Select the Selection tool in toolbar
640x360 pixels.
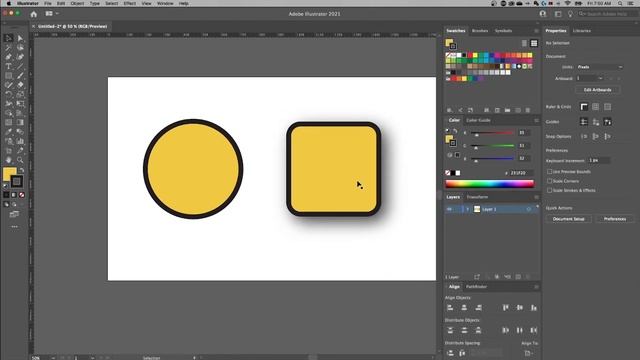click(8, 38)
